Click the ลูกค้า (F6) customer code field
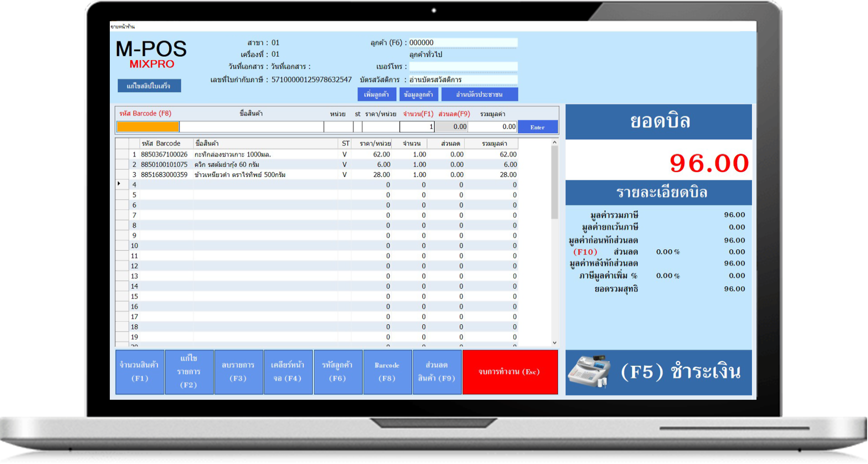868x464 pixels. [x=463, y=43]
